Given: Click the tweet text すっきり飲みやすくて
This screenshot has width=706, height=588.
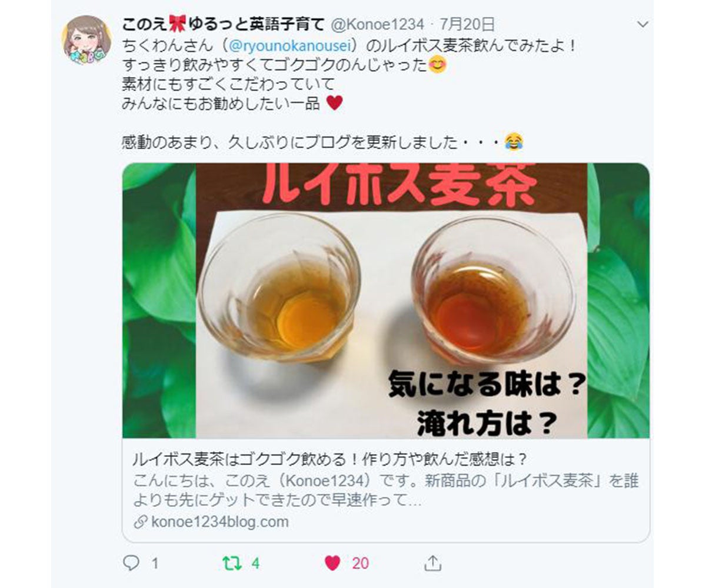Looking at the screenshot, I should [284, 64].
